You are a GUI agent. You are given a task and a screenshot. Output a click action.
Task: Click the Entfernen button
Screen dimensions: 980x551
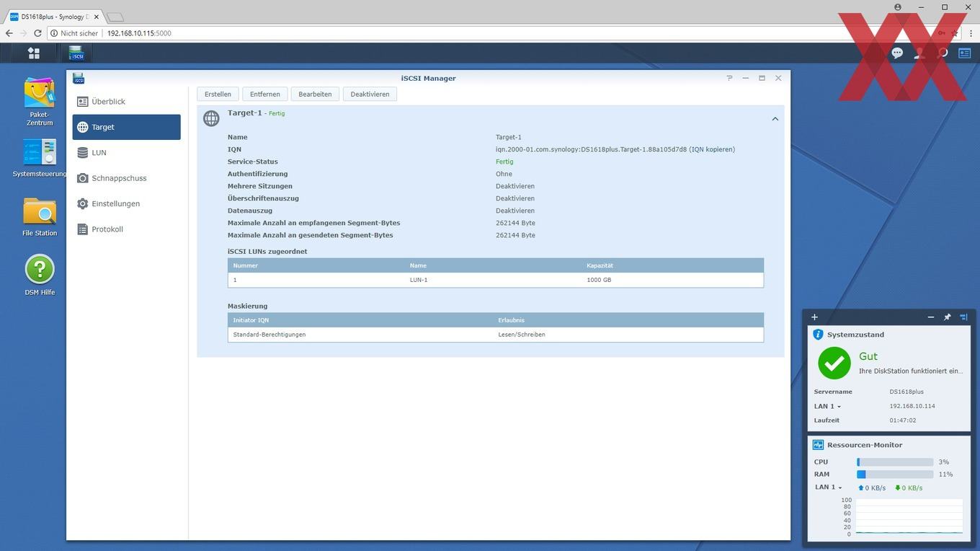(265, 94)
